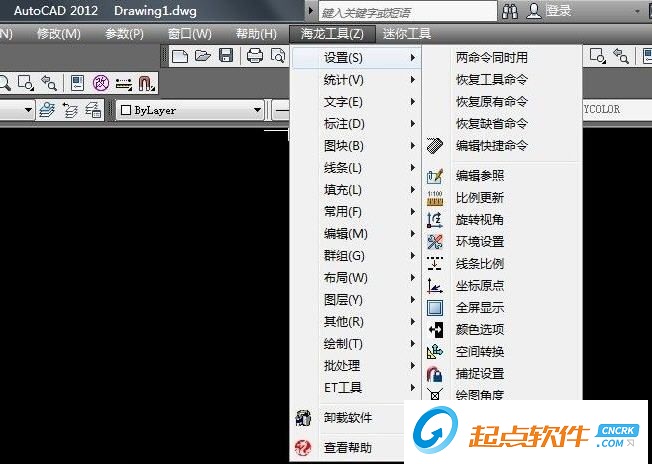Click the keyword search input field

coord(408,12)
